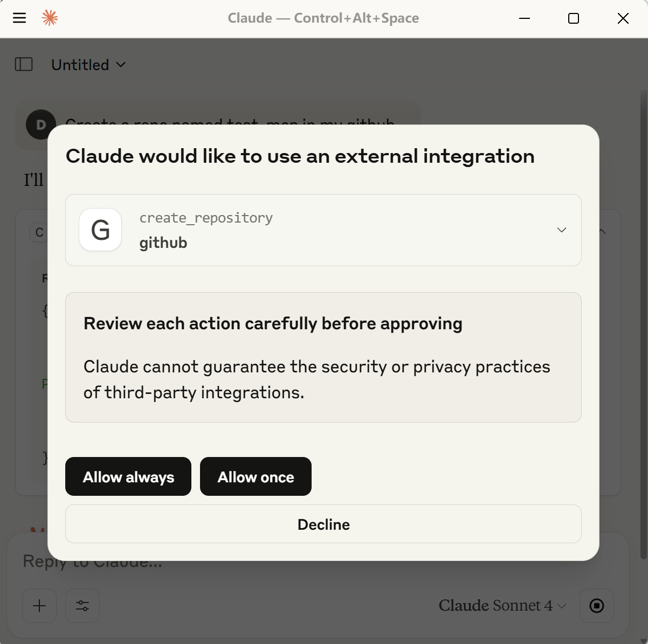This screenshot has width=648, height=644.
Task: Collapse the code block with the upward chevron
Action: coord(602,232)
